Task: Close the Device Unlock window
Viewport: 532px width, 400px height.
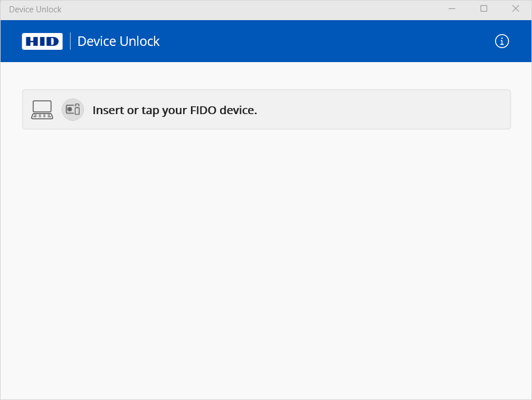Action: coord(516,9)
